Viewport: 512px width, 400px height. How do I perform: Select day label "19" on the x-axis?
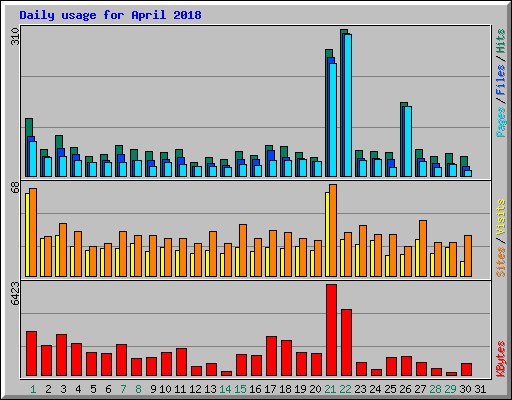click(300, 389)
